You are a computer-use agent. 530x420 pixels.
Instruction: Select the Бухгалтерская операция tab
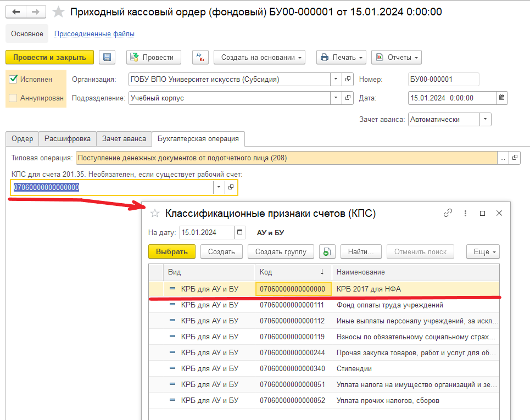pos(198,139)
